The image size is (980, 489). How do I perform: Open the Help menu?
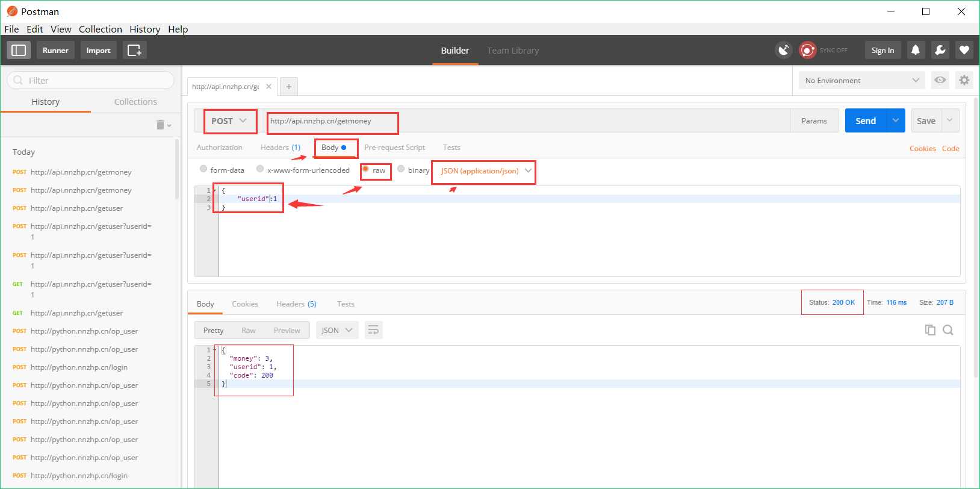(x=178, y=29)
